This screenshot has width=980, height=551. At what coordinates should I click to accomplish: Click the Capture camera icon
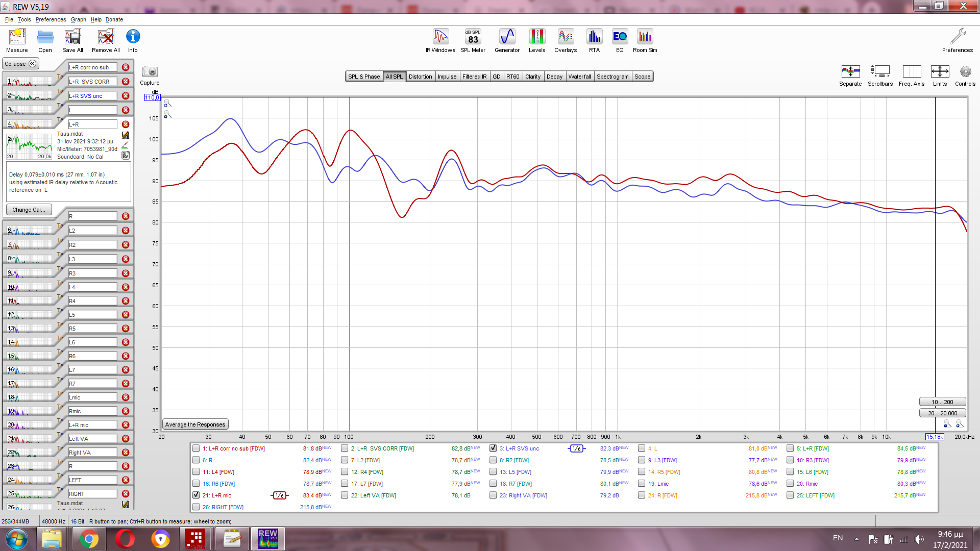click(150, 72)
